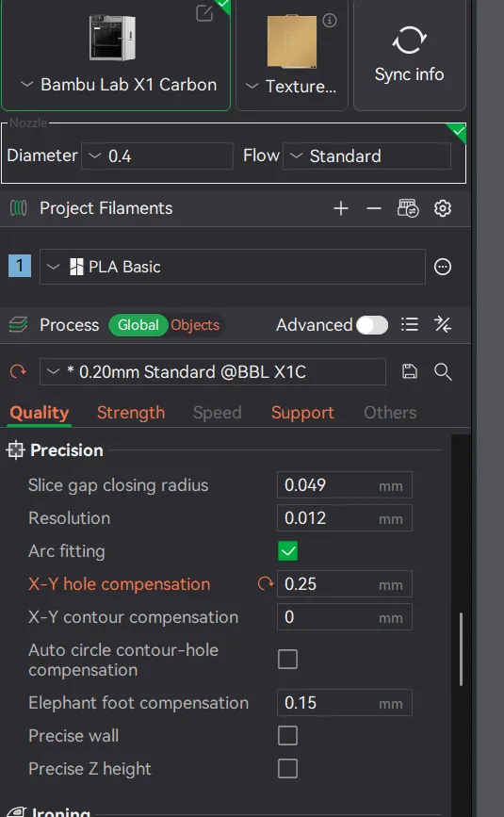Expand the 0.20mm Standard preset dropdown

pyautogui.click(x=212, y=371)
